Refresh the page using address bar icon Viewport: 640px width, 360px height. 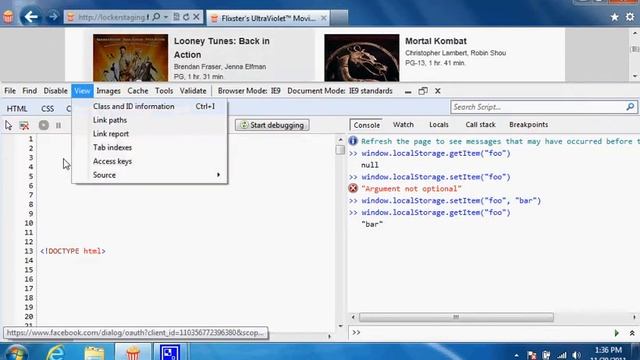(186, 17)
